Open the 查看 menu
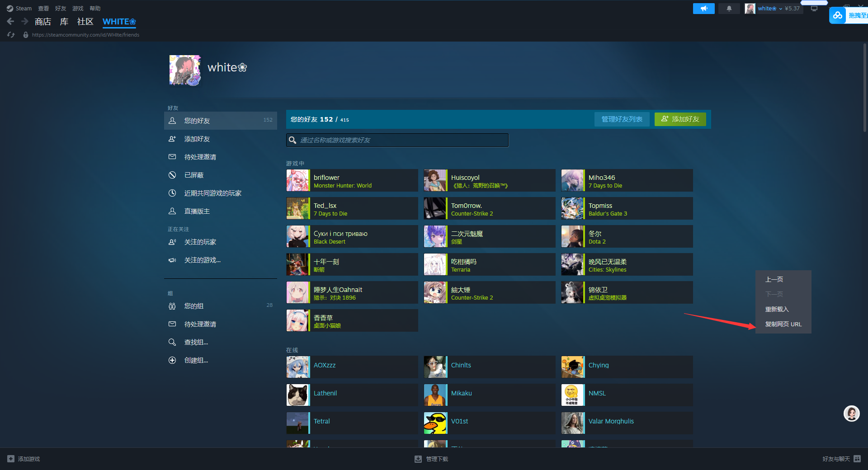This screenshot has height=470, width=868. (x=43, y=9)
